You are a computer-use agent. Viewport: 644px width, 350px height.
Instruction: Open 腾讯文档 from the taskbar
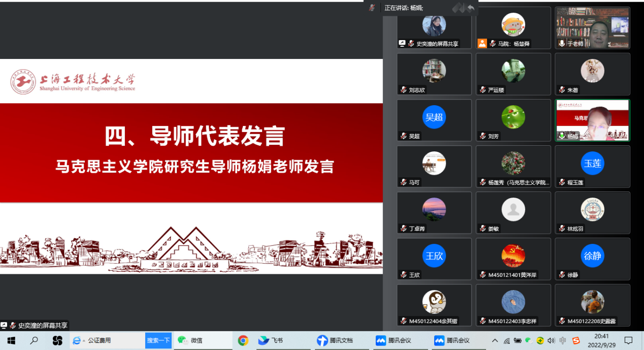tap(335, 340)
